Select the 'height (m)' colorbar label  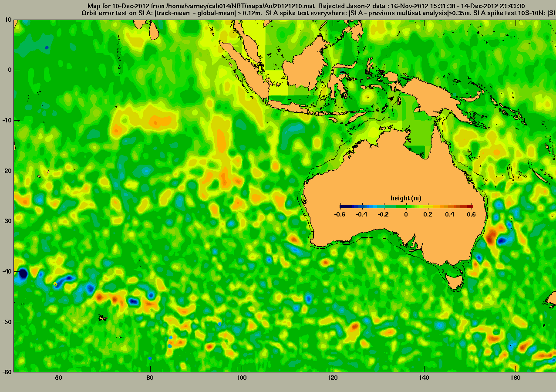click(406, 198)
